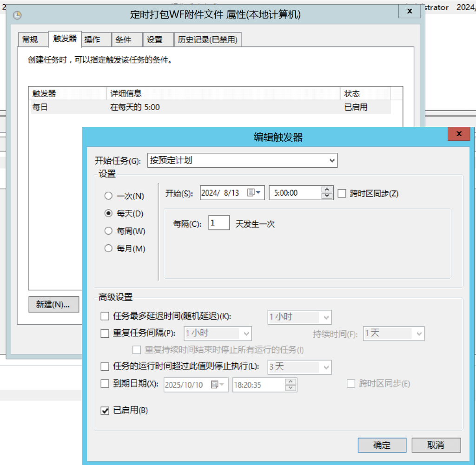Open the stop-after 3 天 dropdown
Viewport: 476px width, 465px height.
click(299, 367)
